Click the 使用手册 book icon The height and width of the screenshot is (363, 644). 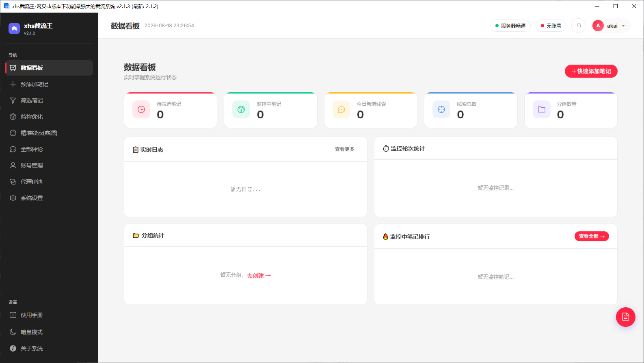13,315
